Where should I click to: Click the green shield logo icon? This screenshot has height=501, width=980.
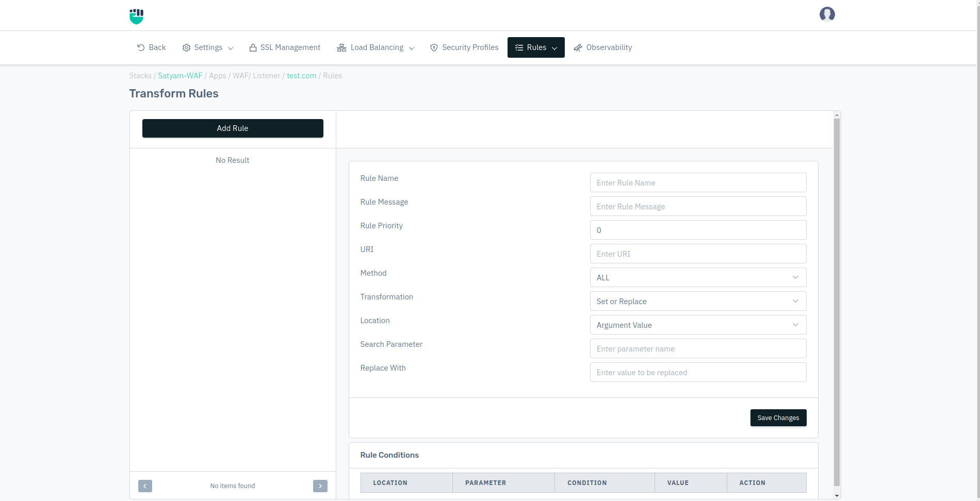point(136,16)
